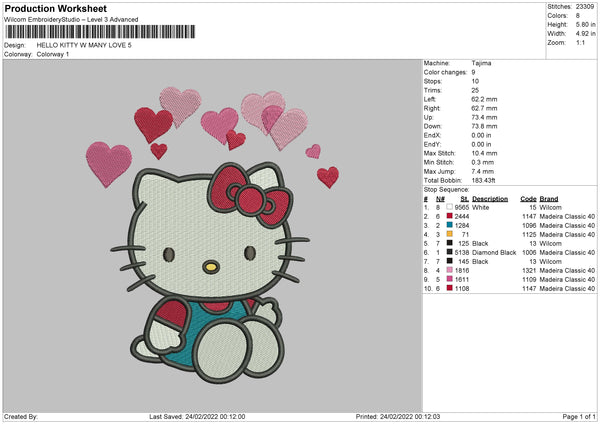Click the Min Stitch value '0.3 mm'
Viewport: 600px width, 424px height.
pyautogui.click(x=483, y=162)
